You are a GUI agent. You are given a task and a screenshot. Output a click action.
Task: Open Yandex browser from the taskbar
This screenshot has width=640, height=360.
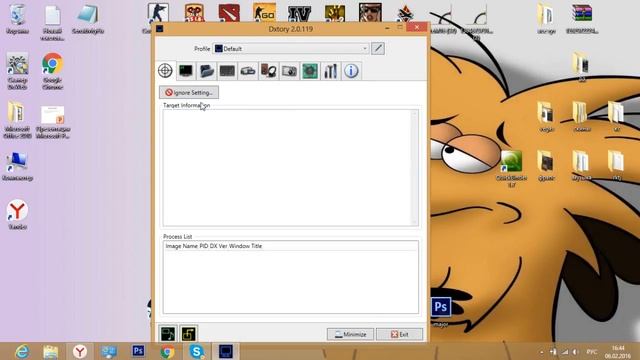[x=80, y=351]
